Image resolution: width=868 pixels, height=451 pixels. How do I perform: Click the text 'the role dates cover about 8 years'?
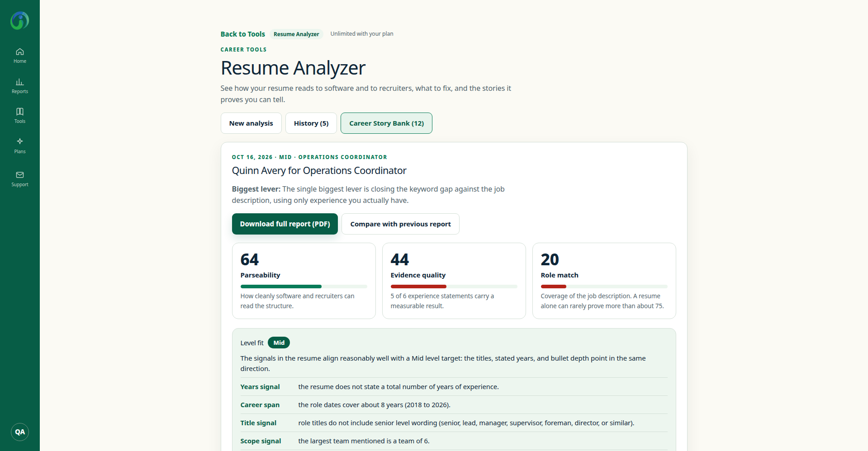[351, 405]
